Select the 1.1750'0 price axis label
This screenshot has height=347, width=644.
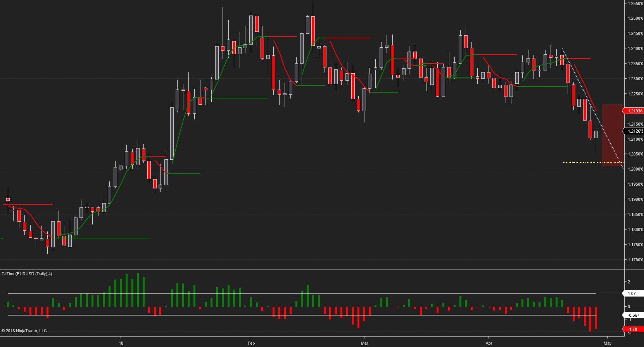click(x=635, y=245)
